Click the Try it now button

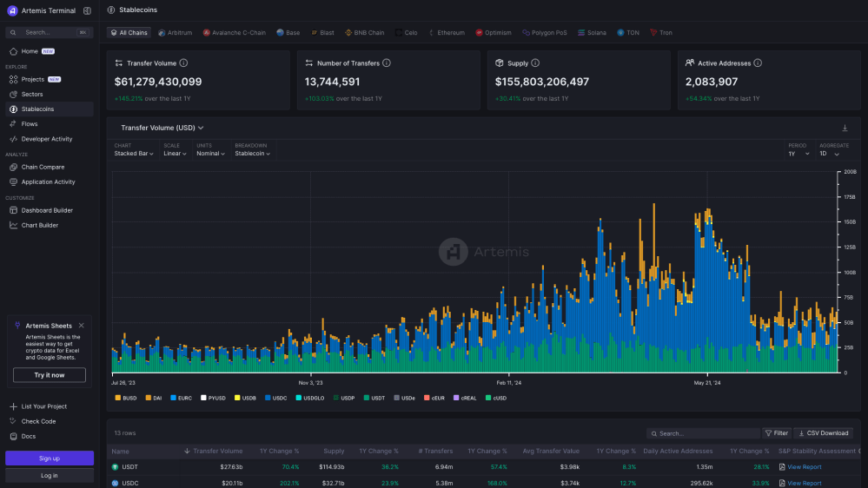(50, 375)
